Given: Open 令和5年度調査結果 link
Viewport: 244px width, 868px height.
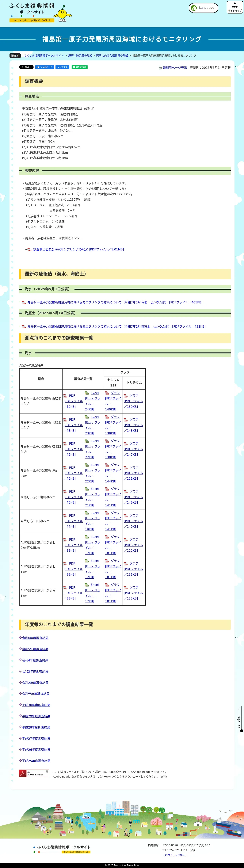Looking at the screenshot, I should (x=35, y=649).
